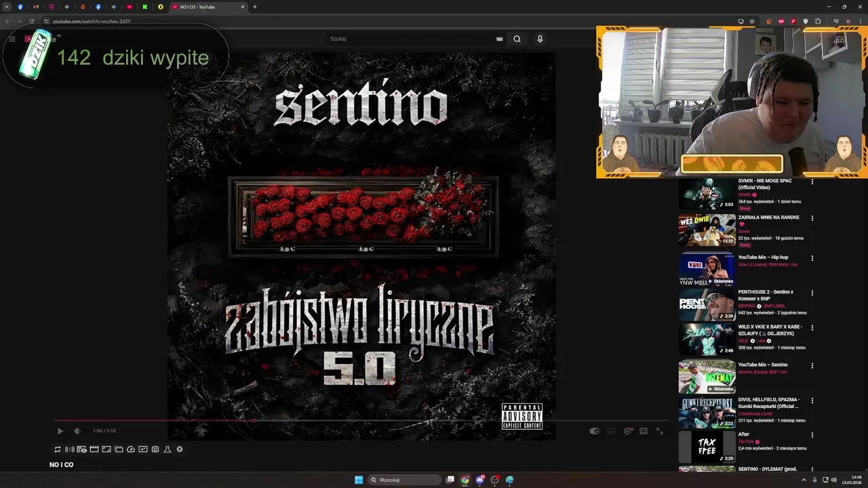Open more options for ZABRALA MNIE NA RANDKE

tap(812, 218)
